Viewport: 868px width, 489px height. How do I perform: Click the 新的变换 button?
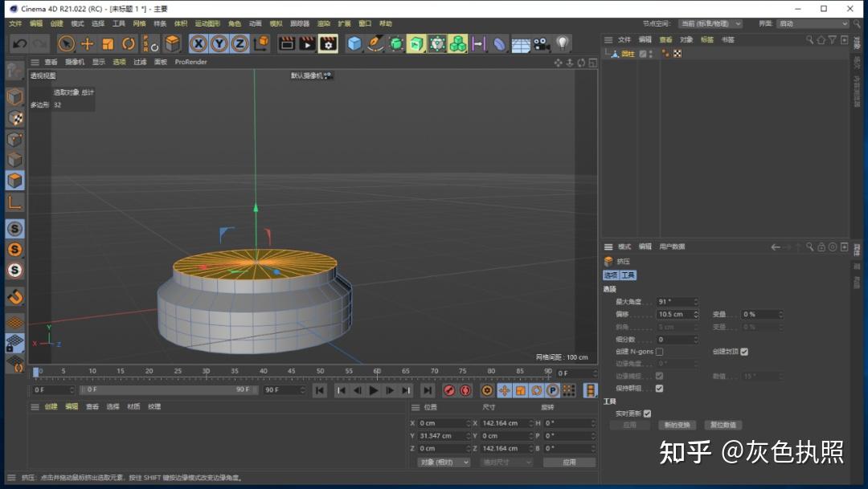pyautogui.click(x=677, y=425)
